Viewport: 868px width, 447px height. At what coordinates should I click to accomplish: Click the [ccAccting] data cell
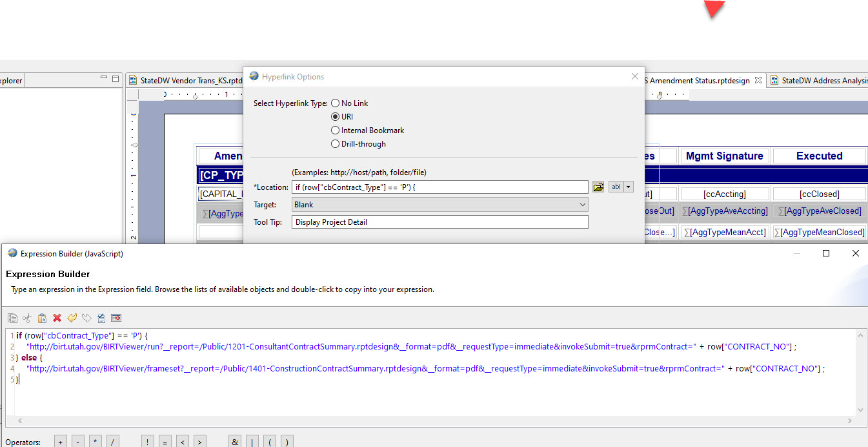coord(724,194)
